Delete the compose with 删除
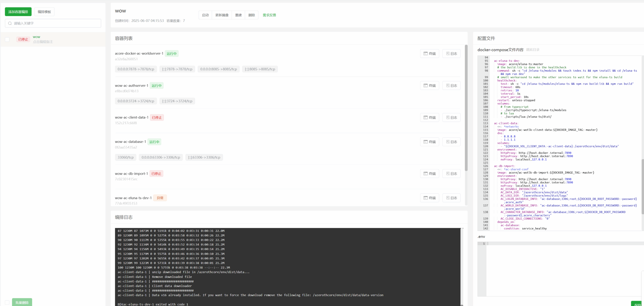Image resolution: width=644 pixels, height=306 pixels. click(x=252, y=15)
